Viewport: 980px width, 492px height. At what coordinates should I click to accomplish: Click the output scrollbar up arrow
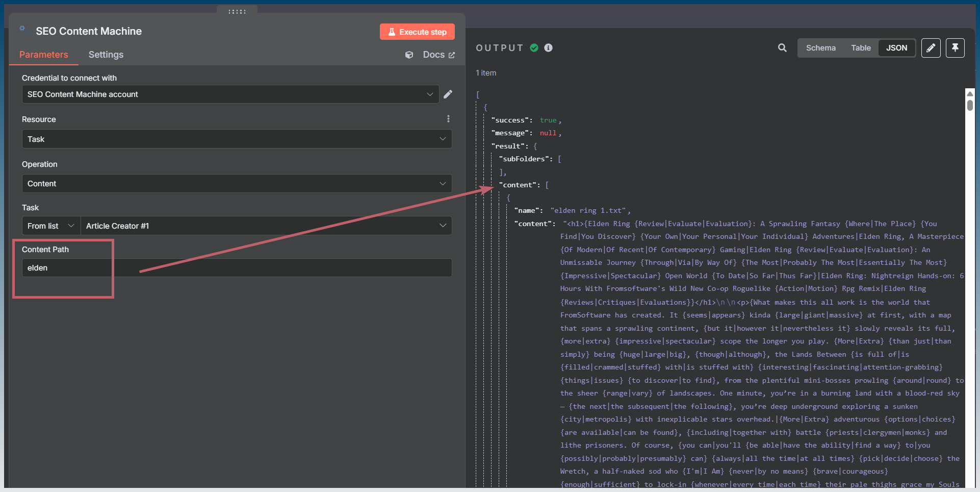tap(970, 94)
